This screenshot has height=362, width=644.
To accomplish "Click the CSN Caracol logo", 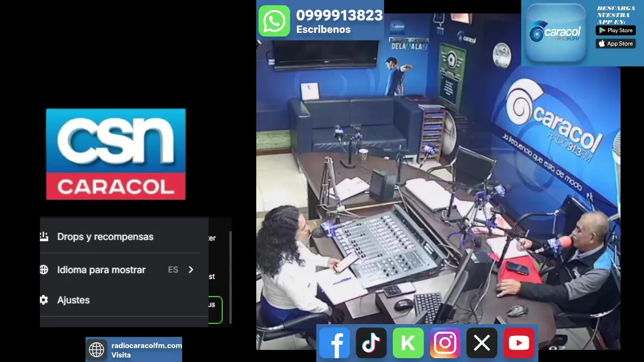I will point(116,154).
